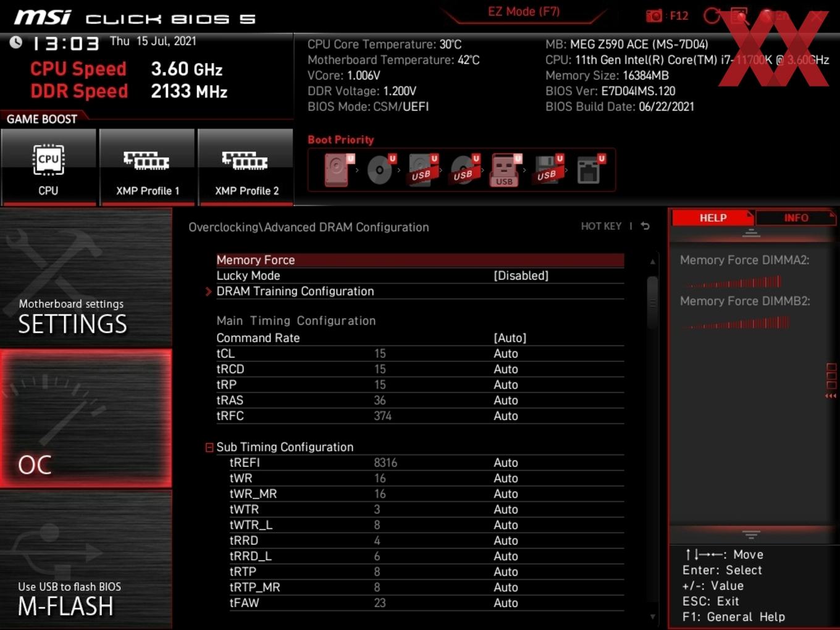Image resolution: width=840 pixels, height=630 pixels.
Task: Select the hard disk boot priority device
Action: click(x=338, y=170)
